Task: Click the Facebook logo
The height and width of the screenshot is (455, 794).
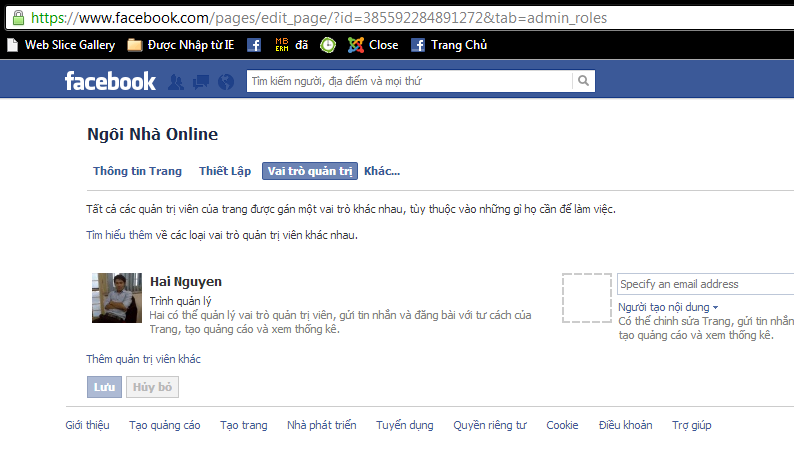Action: [x=110, y=81]
